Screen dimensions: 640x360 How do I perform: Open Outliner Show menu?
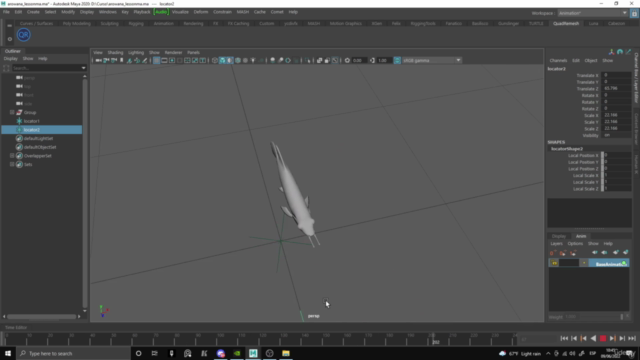(28, 59)
